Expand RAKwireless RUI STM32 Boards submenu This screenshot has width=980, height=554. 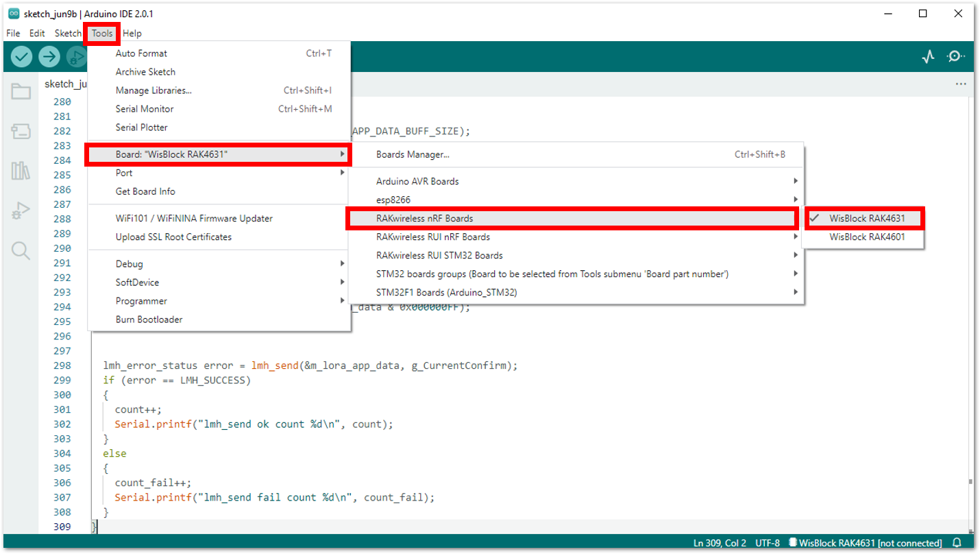[576, 256]
